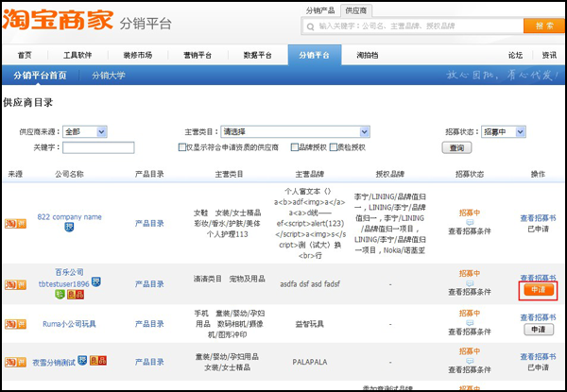Switch to 供应商 search tab
The image size is (567, 392).
356,10
